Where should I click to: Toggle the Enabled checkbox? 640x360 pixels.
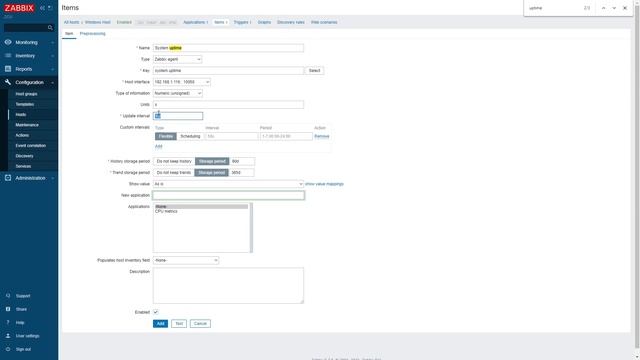pos(156,312)
